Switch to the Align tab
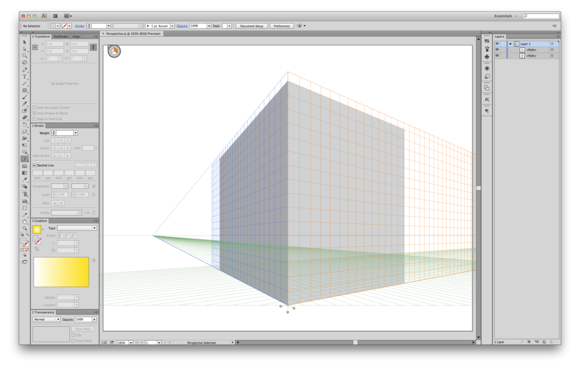 [77, 36]
